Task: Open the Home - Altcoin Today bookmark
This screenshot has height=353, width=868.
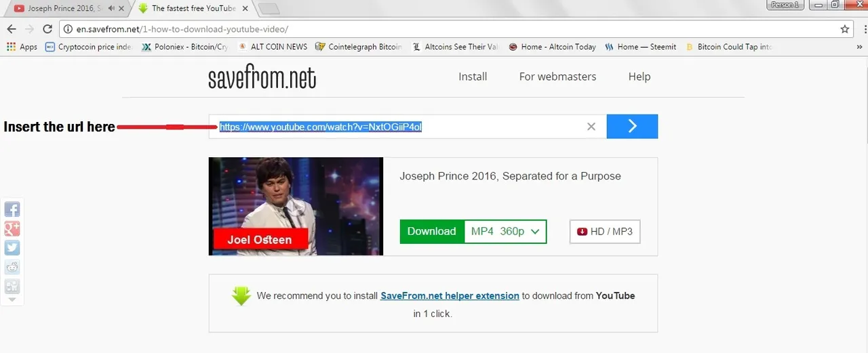Action: click(553, 47)
